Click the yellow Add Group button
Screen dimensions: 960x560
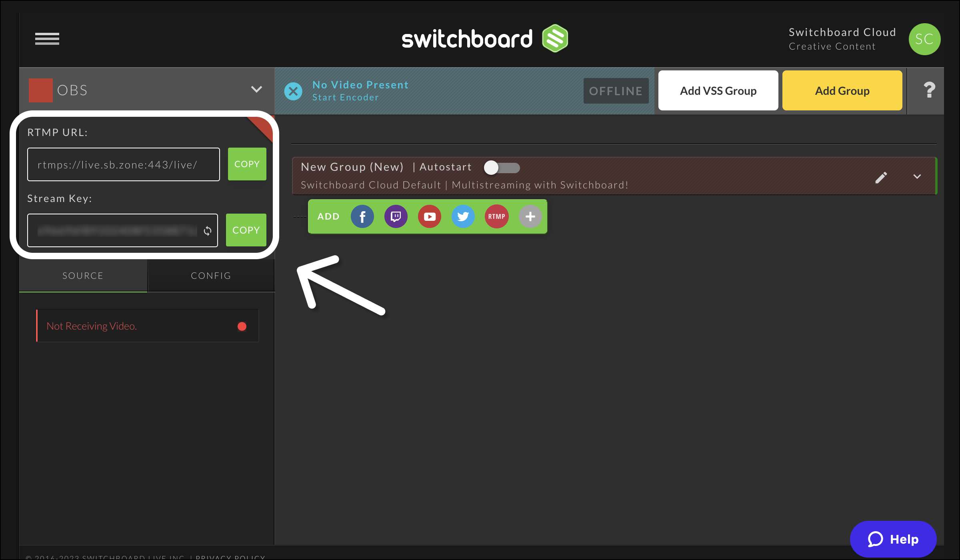pyautogui.click(x=842, y=91)
